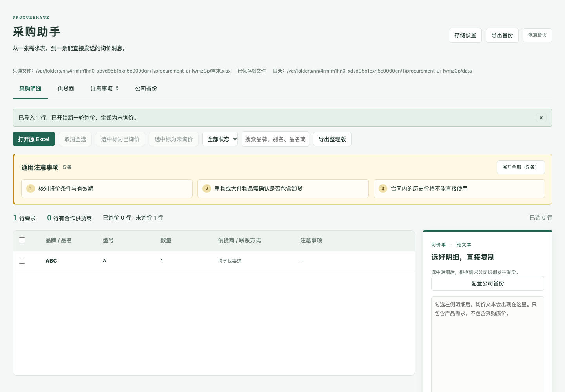Open note 2 重物或大件物品需确认是否包含卸货
This screenshot has width=565, height=392.
[x=283, y=189]
